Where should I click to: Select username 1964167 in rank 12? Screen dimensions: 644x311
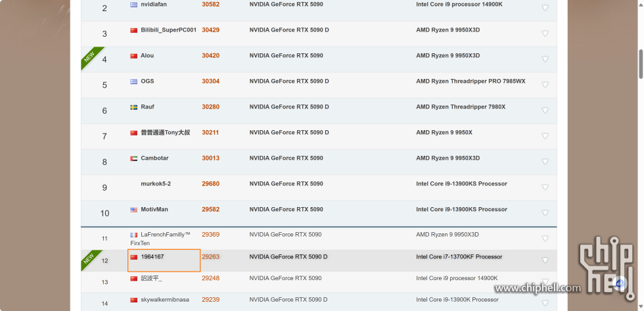click(152, 257)
